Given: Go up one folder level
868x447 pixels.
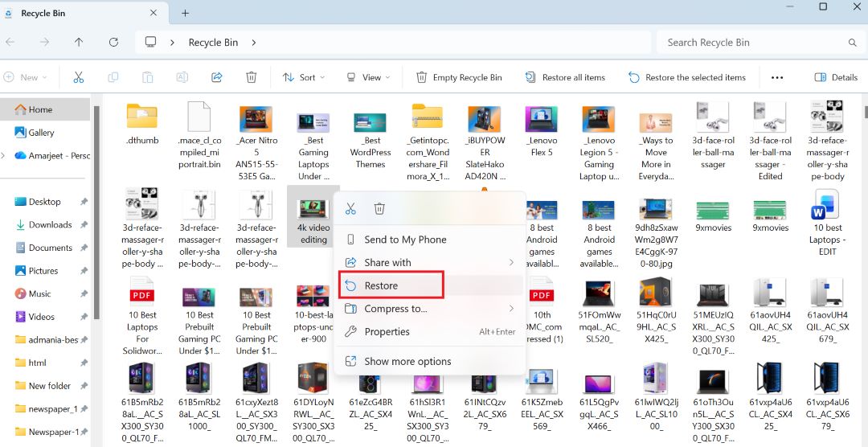Looking at the screenshot, I should point(79,42).
